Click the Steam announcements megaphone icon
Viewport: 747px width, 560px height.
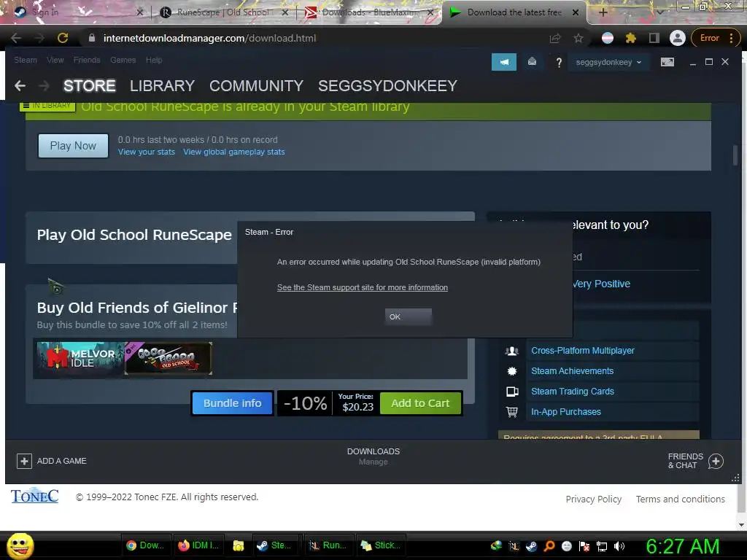point(504,62)
